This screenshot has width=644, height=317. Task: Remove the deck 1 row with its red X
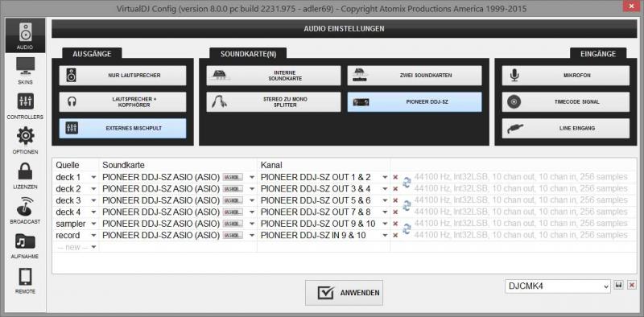(395, 177)
